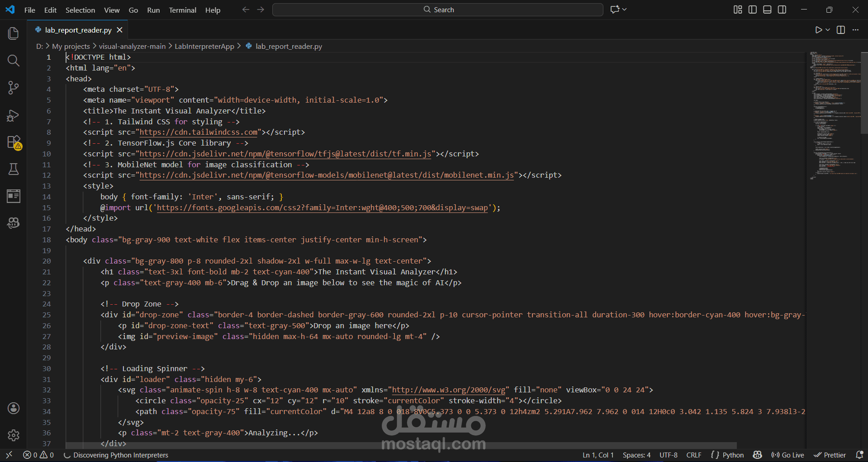Screen dimensions: 868x462
Task: Follow the mobilenet.min.js jsdelivr link
Action: pyautogui.click(x=327, y=175)
